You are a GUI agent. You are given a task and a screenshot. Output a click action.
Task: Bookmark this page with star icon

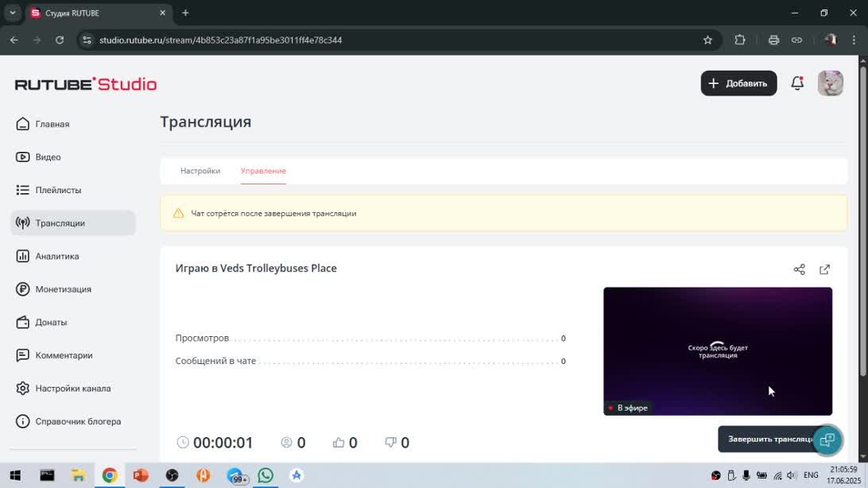coord(707,40)
